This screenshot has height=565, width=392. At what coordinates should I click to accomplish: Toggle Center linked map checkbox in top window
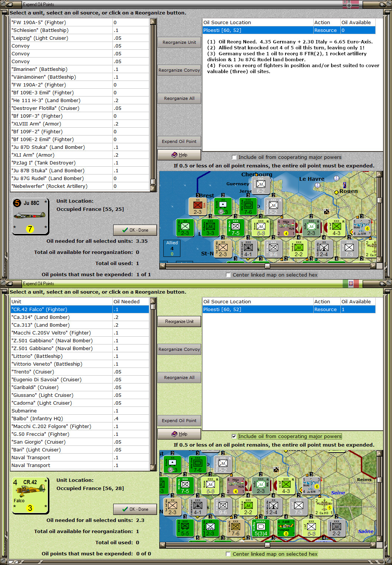[228, 275]
